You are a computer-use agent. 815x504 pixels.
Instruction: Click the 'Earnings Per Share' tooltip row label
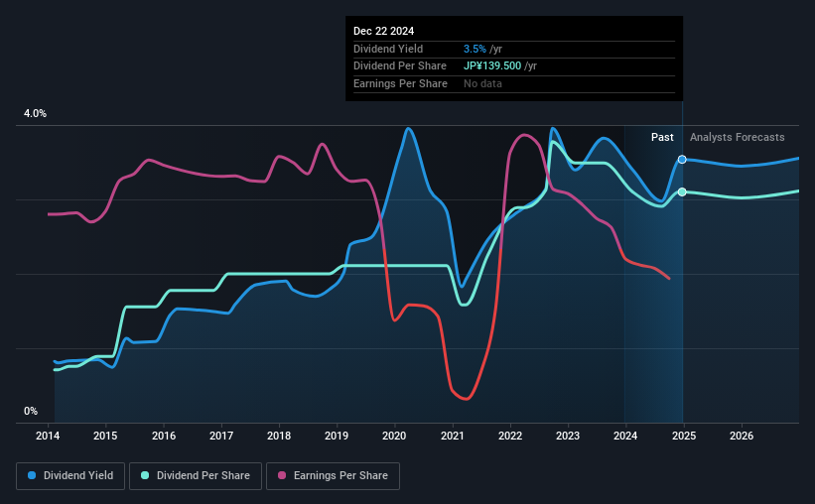coord(400,83)
